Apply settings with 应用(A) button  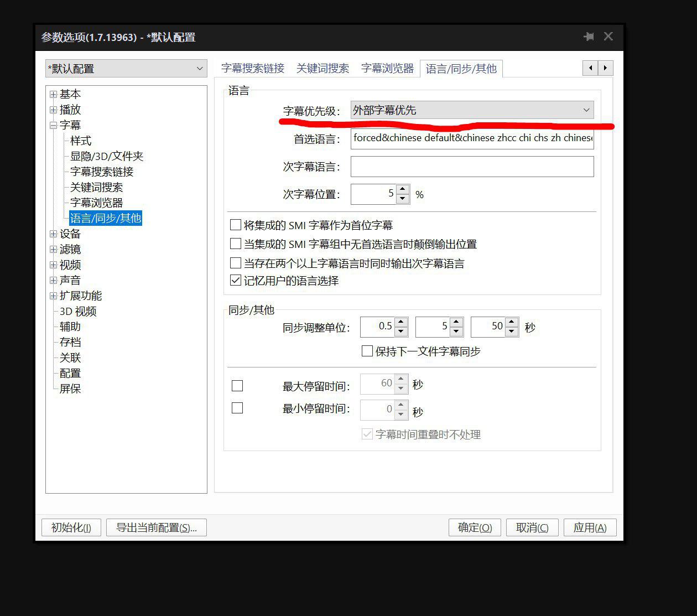pos(590,527)
